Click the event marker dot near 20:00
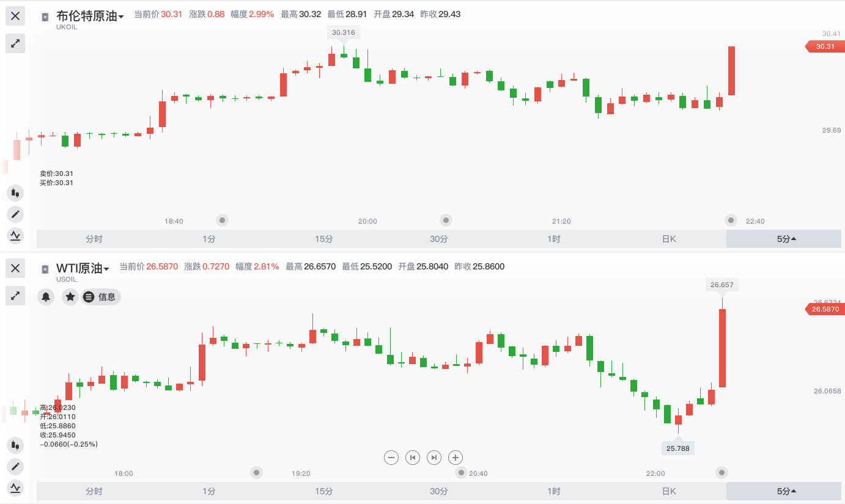This screenshot has width=845, height=504. pos(446,220)
